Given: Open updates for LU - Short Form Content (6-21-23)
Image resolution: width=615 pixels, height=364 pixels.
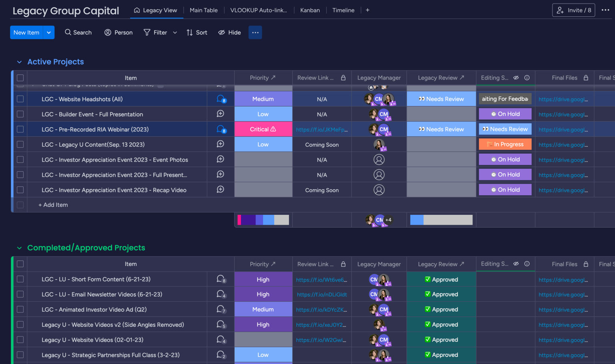Looking at the screenshot, I should (x=221, y=279).
